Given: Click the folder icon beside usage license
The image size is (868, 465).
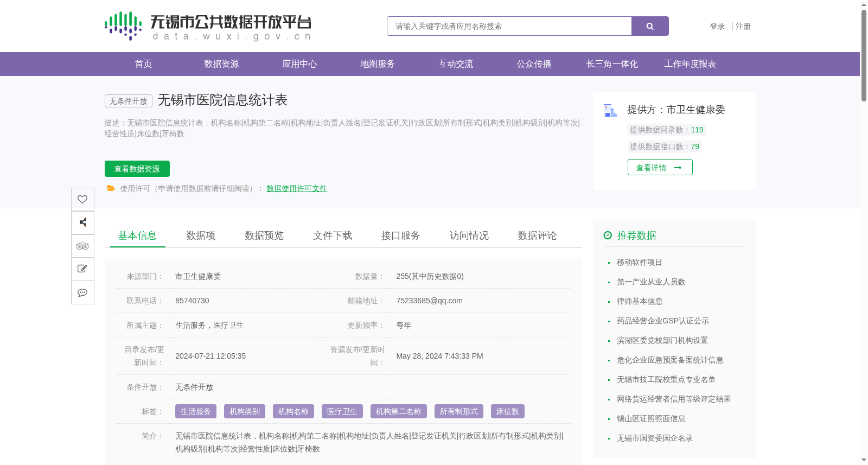Looking at the screenshot, I should pyautogui.click(x=111, y=188).
